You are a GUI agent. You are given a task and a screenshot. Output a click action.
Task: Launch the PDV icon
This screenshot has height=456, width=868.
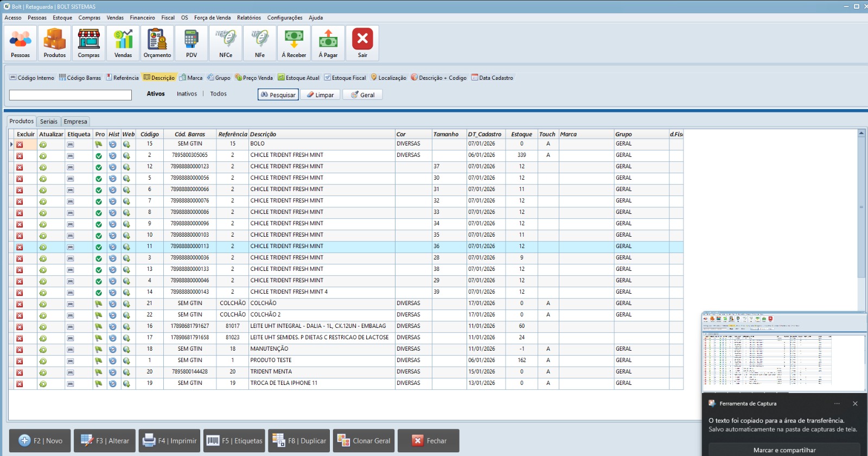pos(192,43)
